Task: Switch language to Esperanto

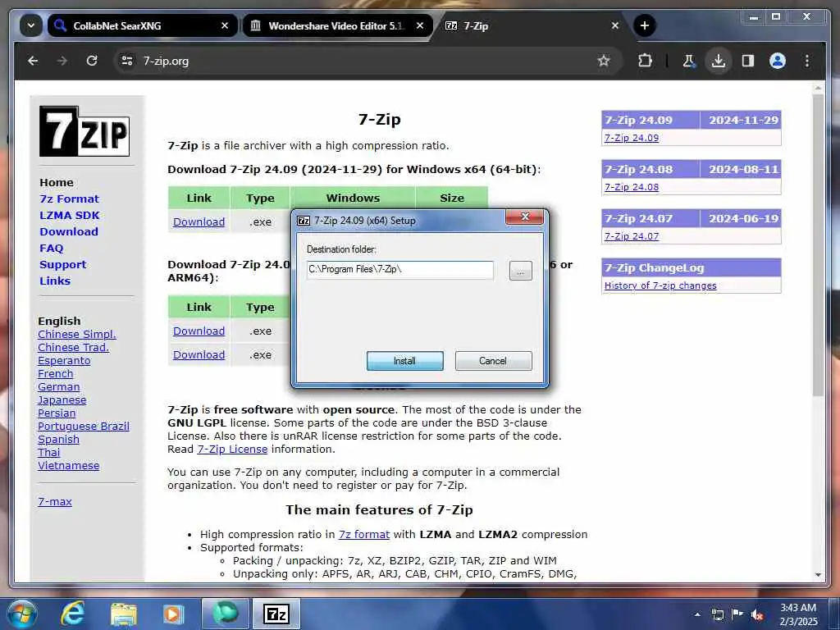Action: [x=64, y=361]
